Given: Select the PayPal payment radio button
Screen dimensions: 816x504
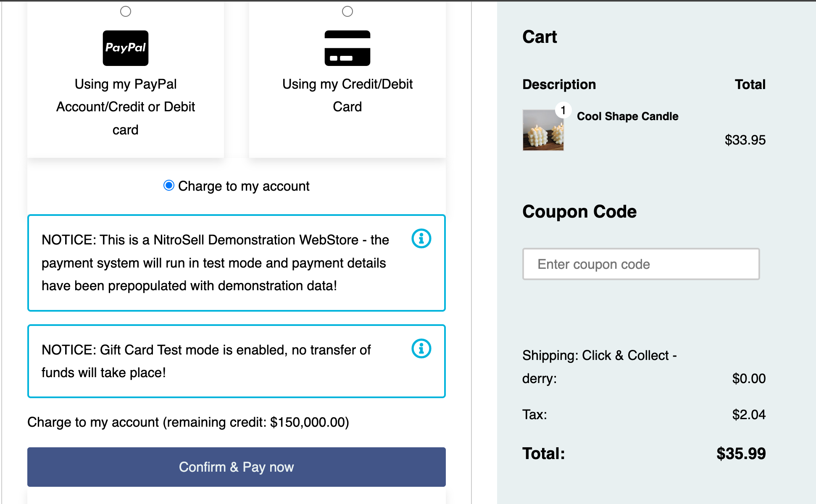Looking at the screenshot, I should 126,11.
